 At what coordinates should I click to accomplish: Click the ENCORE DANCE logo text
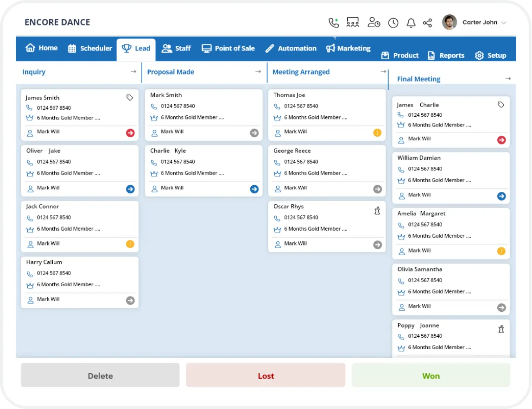click(57, 22)
